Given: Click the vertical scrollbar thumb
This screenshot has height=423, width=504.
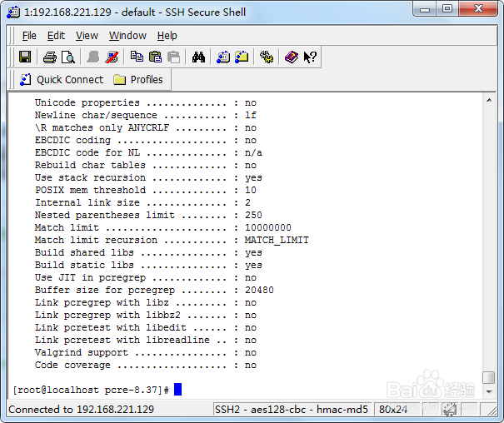Looking at the screenshot, I should 489,377.
